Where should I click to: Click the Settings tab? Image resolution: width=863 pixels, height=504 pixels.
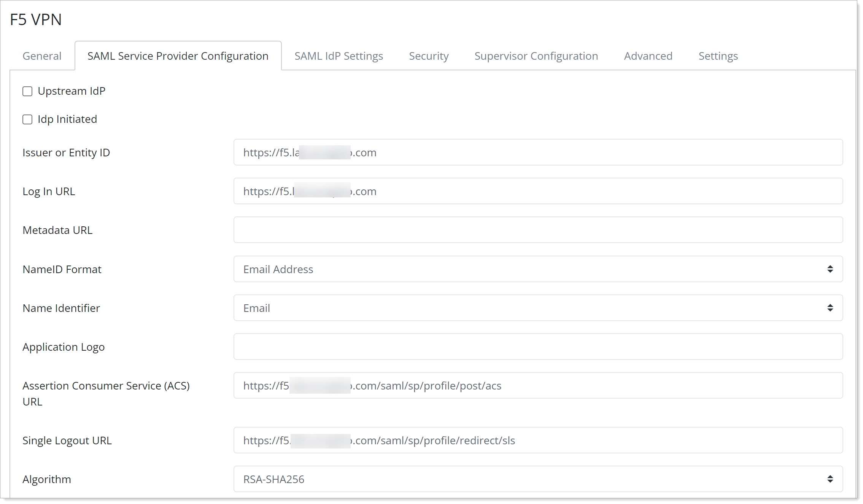[x=718, y=55]
